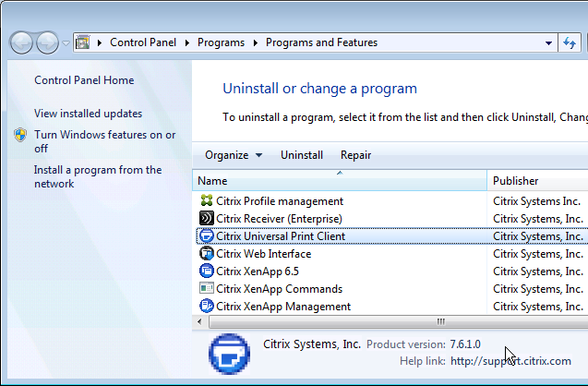The image size is (588, 386).
Task: Click Citrix Receiver (Enterprise) icon
Action: tap(206, 218)
